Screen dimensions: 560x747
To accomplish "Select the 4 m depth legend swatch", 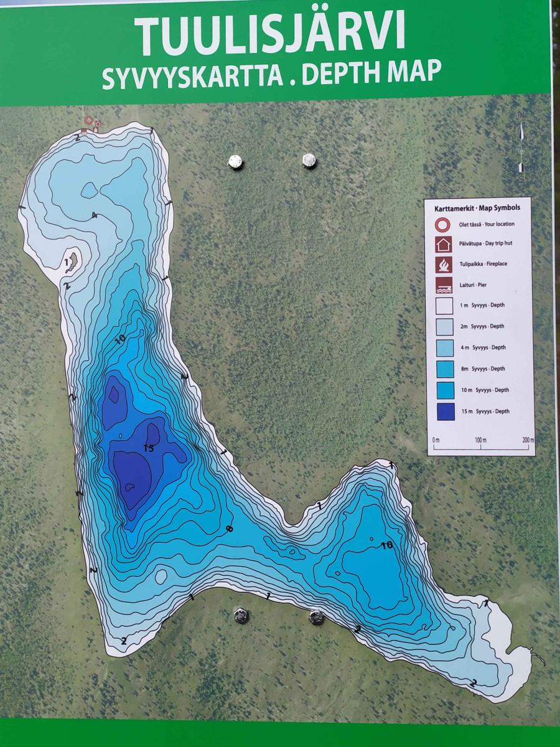I will tap(444, 348).
